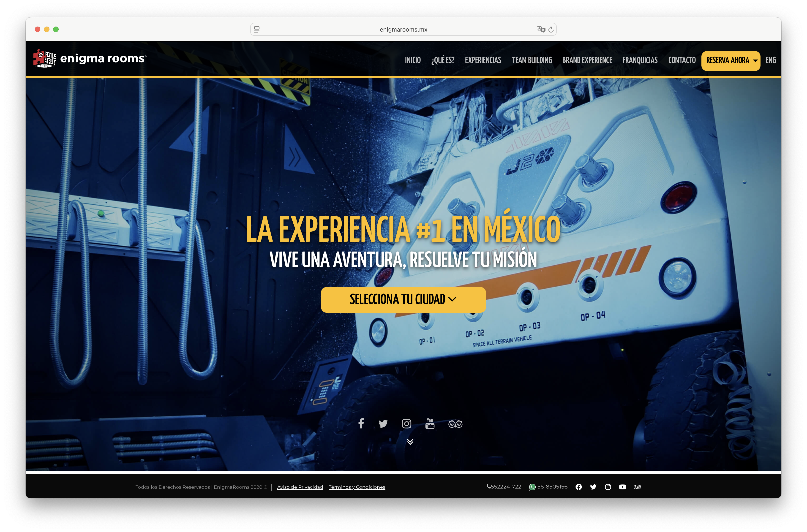The image size is (807, 532).
Task: Click the footer Twitter icon
Action: (593, 487)
